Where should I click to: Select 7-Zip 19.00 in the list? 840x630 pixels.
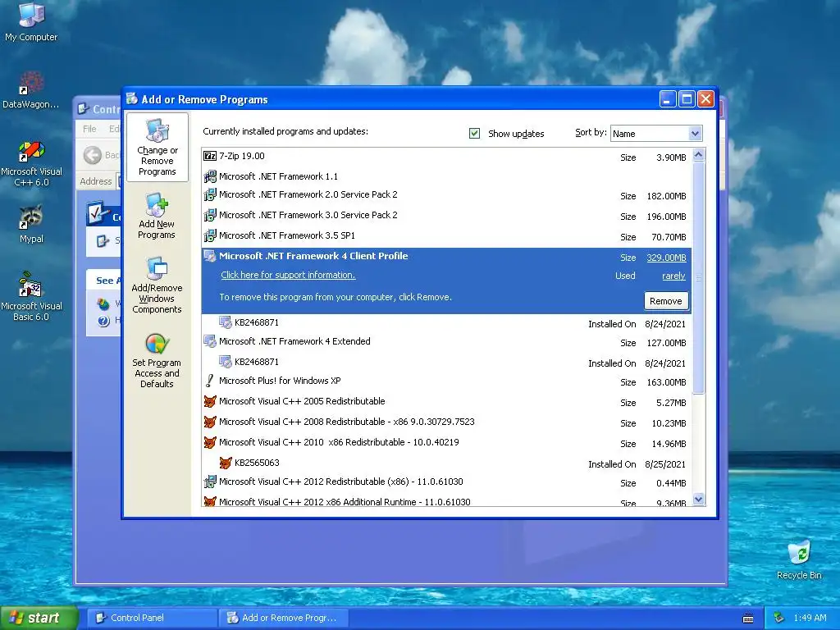447,157
